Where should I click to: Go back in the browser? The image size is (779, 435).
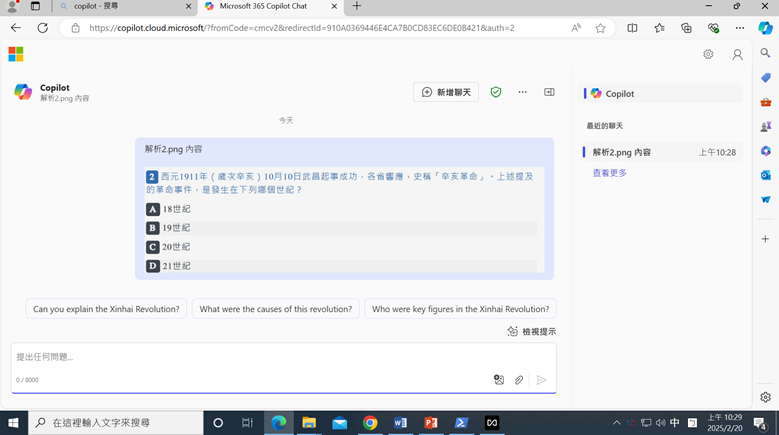(16, 28)
